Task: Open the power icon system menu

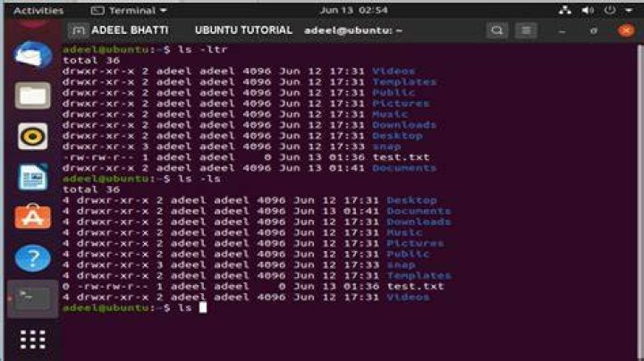Action: [x=610, y=10]
